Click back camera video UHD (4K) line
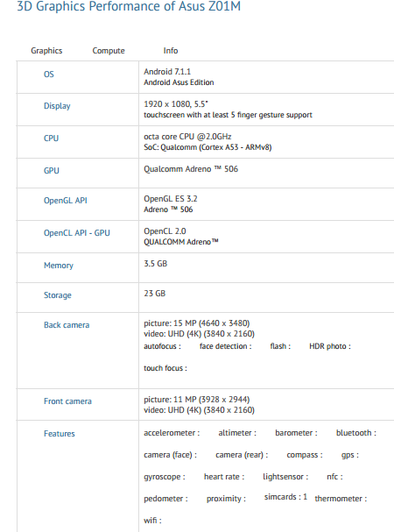The image size is (394, 532). point(199,334)
